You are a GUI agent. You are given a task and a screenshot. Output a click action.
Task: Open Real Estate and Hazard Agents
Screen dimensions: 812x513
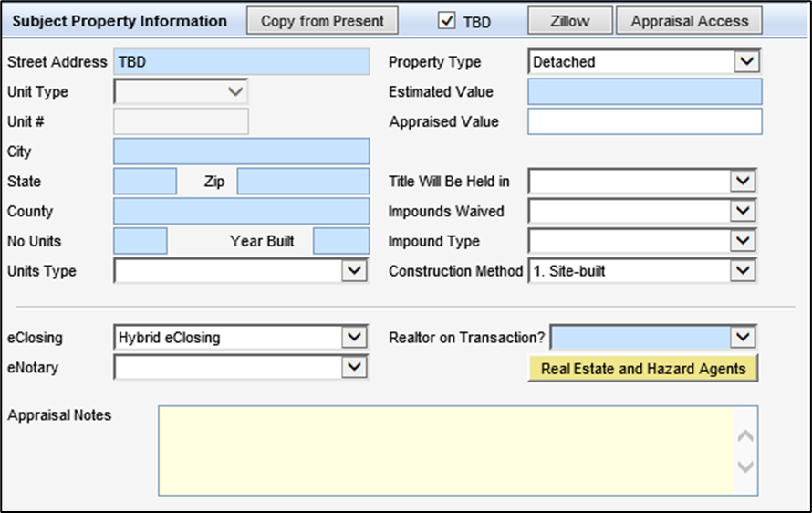[643, 369]
